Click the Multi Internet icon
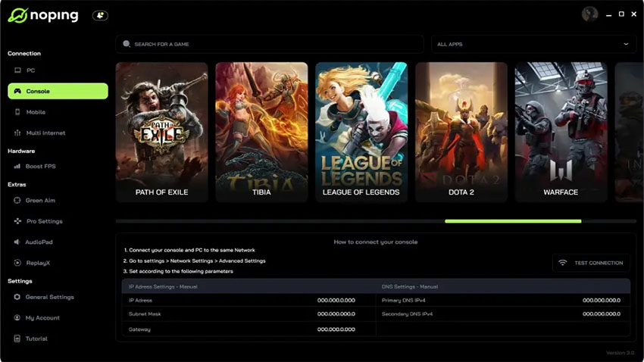644x362 pixels. [17, 133]
